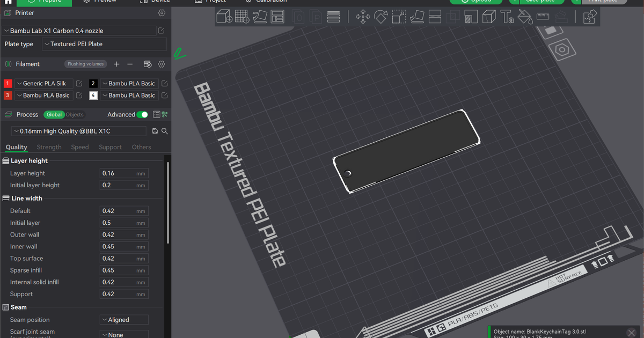Open filament settings via the gear icon
The height and width of the screenshot is (338, 644).
click(162, 64)
